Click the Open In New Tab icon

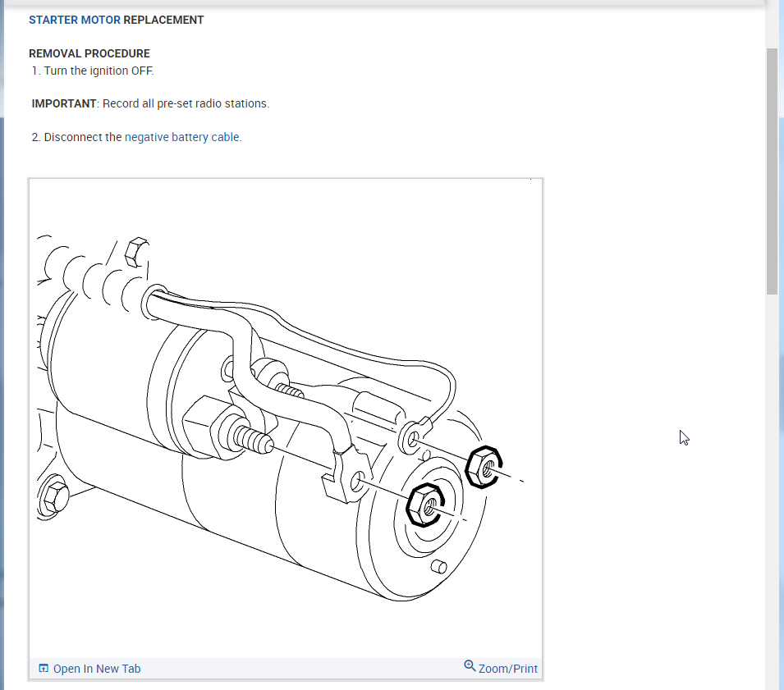[x=44, y=669]
